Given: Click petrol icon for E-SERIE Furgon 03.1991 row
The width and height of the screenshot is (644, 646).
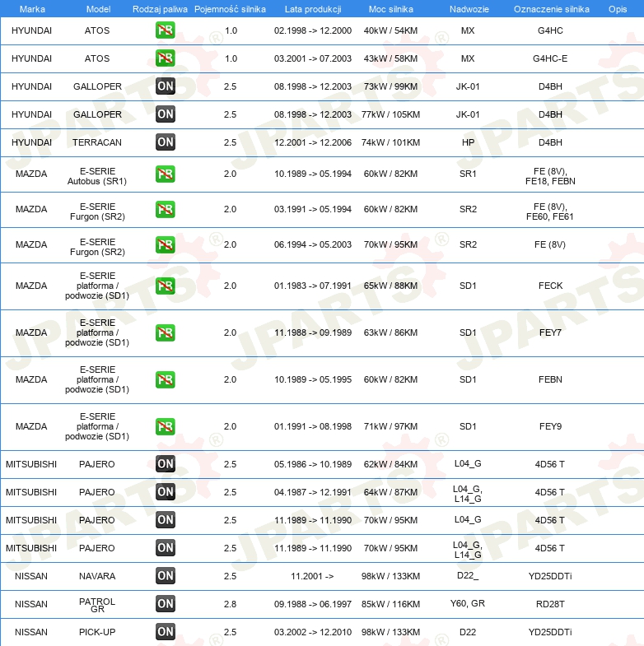Looking at the screenshot, I should (166, 209).
